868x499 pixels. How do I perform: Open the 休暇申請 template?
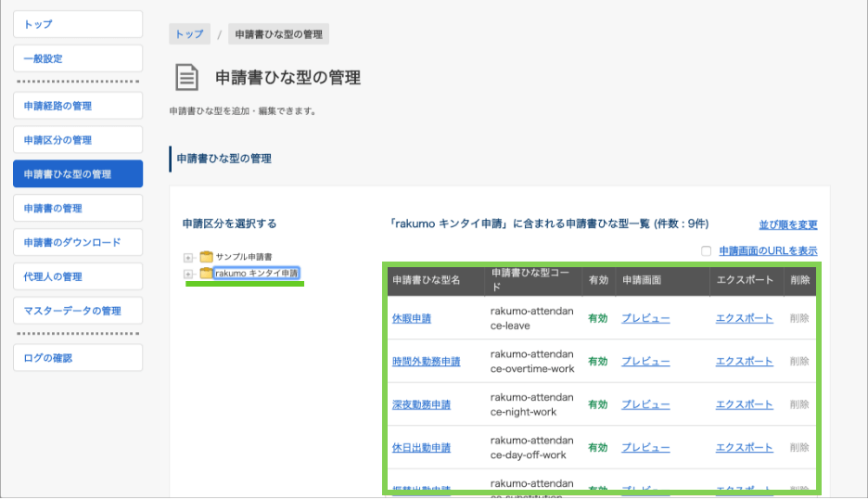412,318
